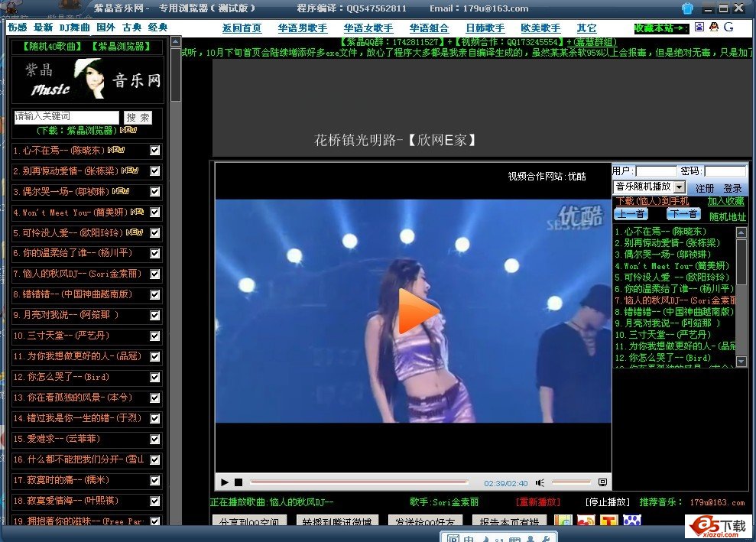The height and width of the screenshot is (542, 756).
Task: Click the skin (shirt) icon in title bar
Action: pos(688,8)
